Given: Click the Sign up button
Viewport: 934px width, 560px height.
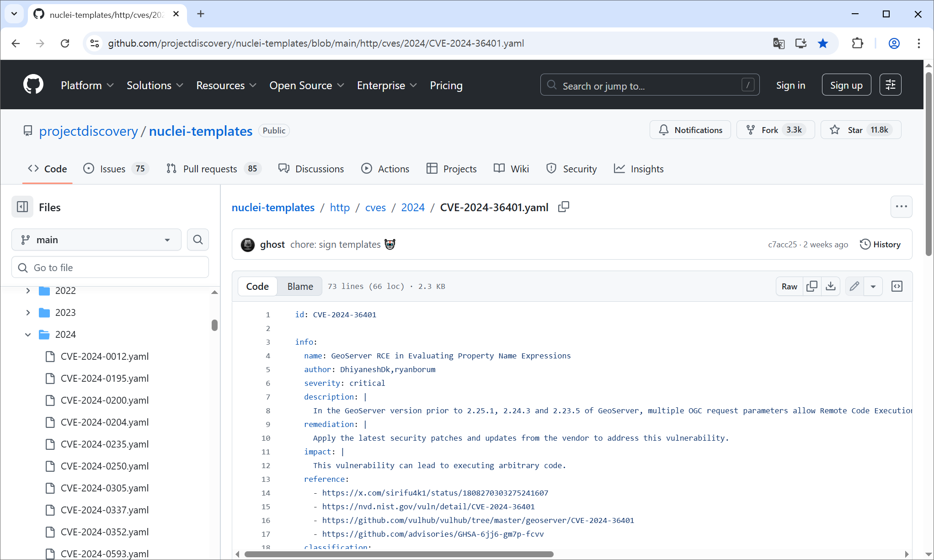Looking at the screenshot, I should [846, 85].
